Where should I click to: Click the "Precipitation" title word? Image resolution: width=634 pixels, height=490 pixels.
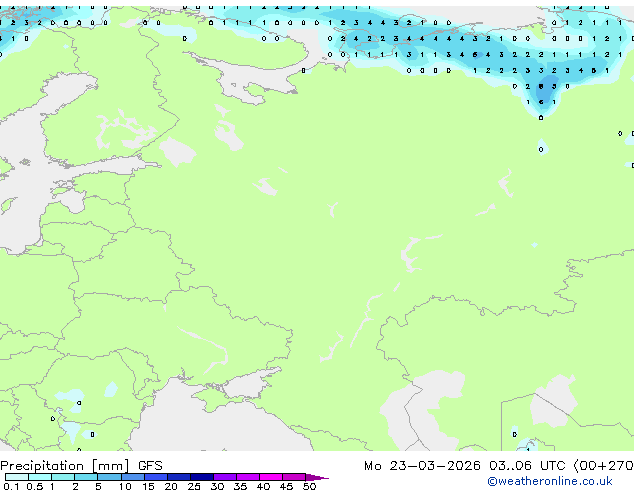pos(42,466)
